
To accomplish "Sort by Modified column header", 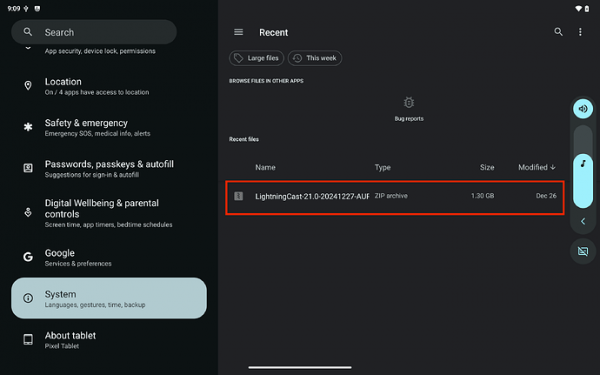I will [x=536, y=167].
